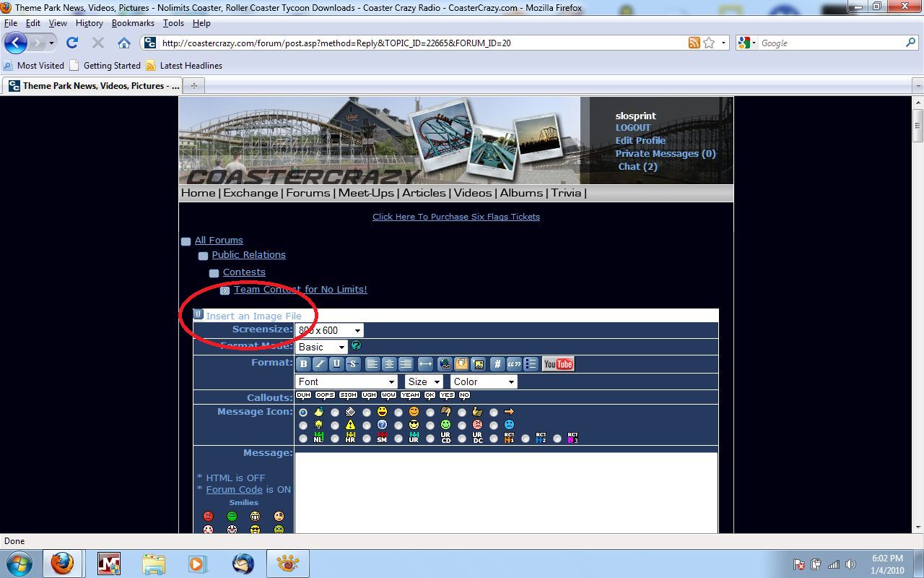Apply italic formatting in the Format toolbar

(x=320, y=364)
